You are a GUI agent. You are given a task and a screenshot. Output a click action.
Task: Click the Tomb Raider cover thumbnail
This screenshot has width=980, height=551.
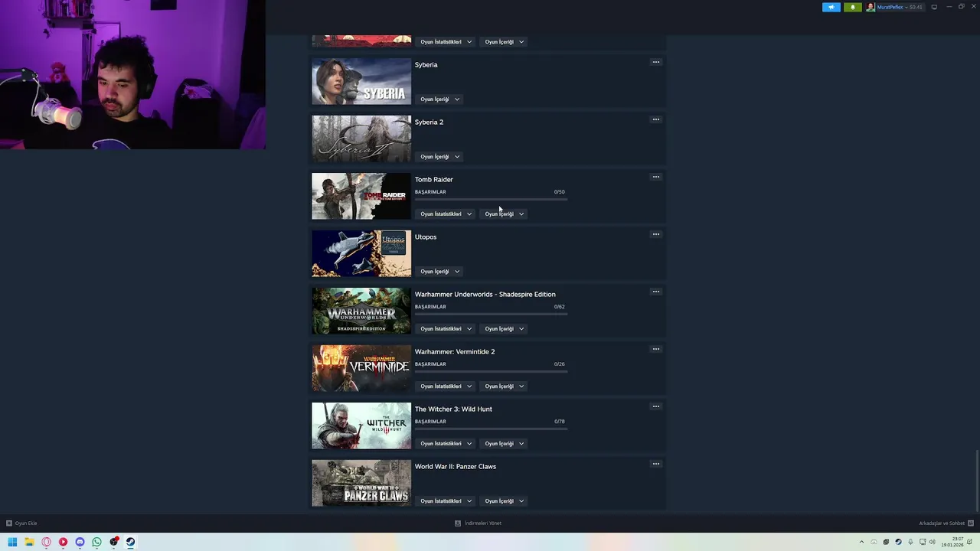[x=361, y=197]
